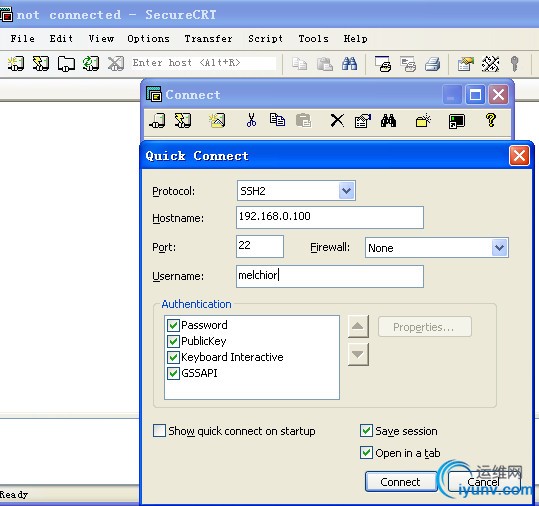The image size is (539, 506).
Task: Open the View menu
Action: pos(101,38)
